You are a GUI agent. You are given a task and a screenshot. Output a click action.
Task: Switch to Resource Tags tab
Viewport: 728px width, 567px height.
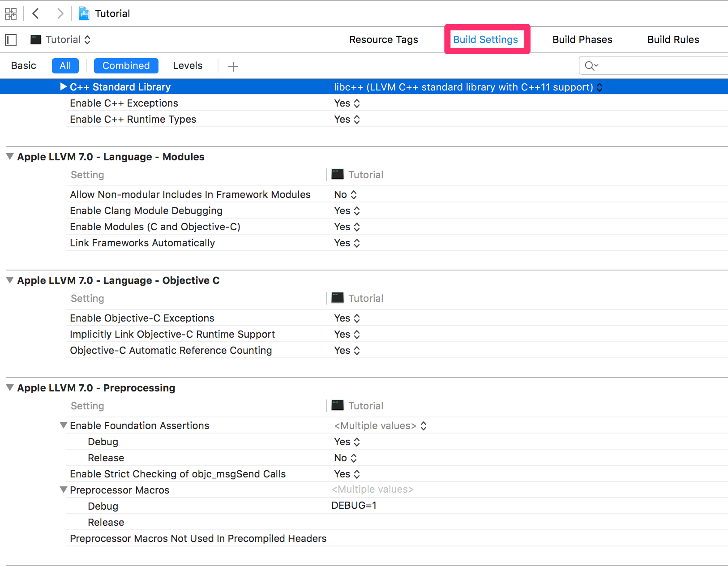[384, 39]
